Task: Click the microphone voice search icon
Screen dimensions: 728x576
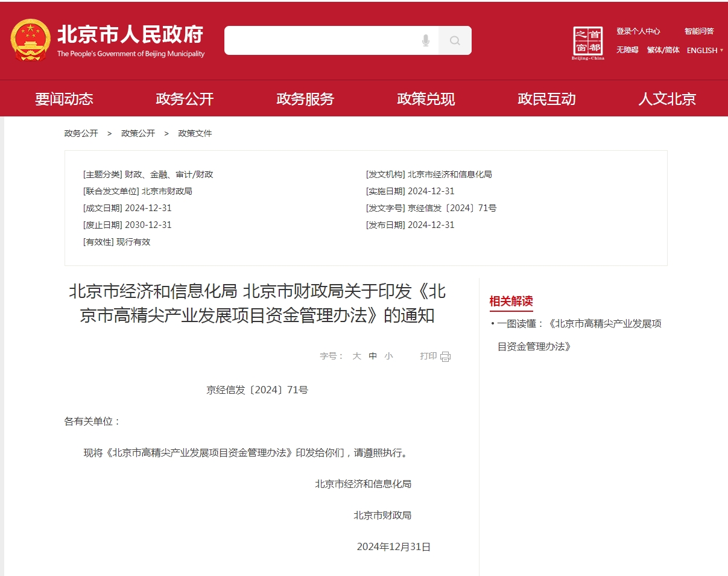Action: [425, 40]
